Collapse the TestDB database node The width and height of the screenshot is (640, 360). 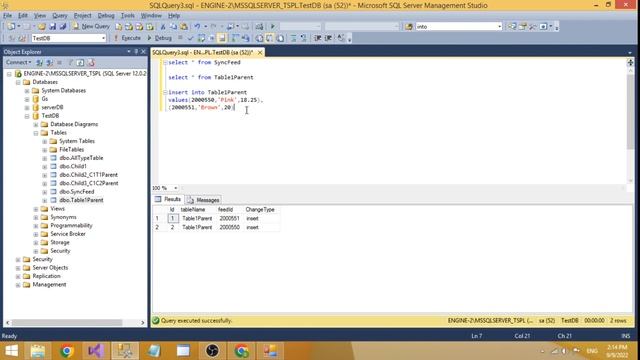[x=27, y=116]
